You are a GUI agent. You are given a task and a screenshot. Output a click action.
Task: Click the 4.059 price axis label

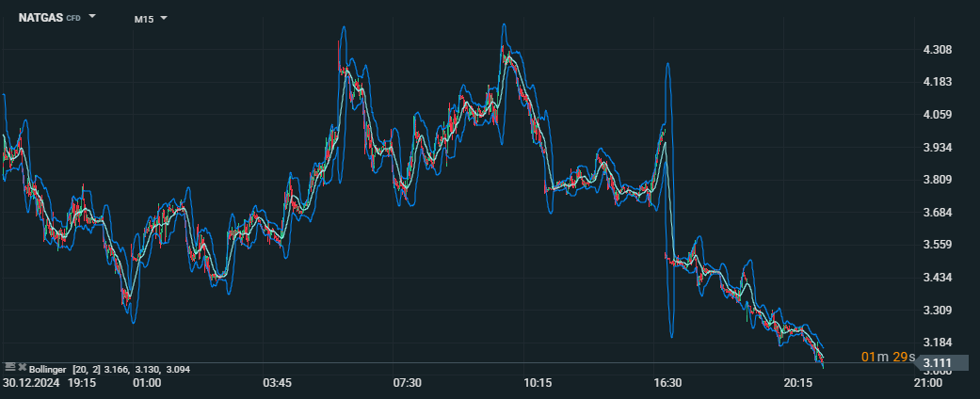coord(937,114)
